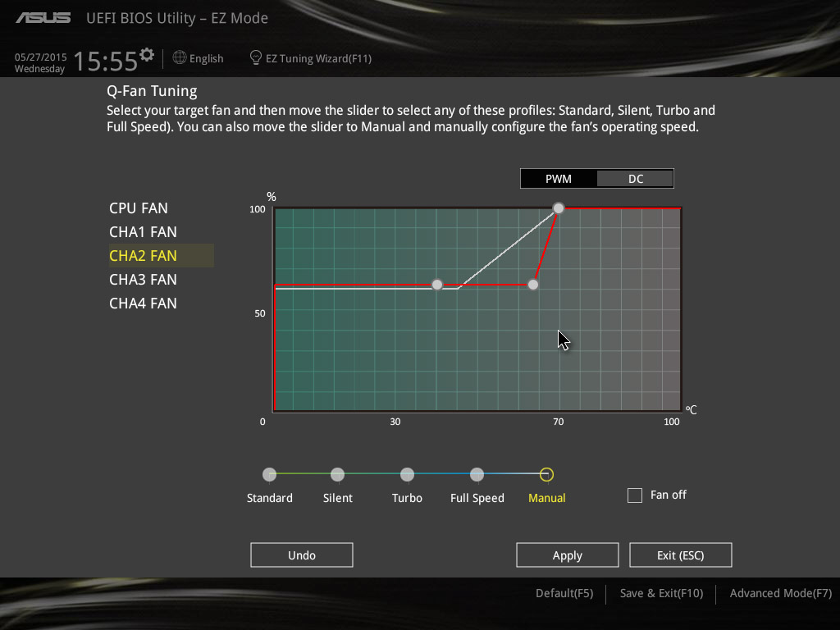The image size is (840, 630).
Task: Select the Full Speed profile point
Action: pos(477,475)
